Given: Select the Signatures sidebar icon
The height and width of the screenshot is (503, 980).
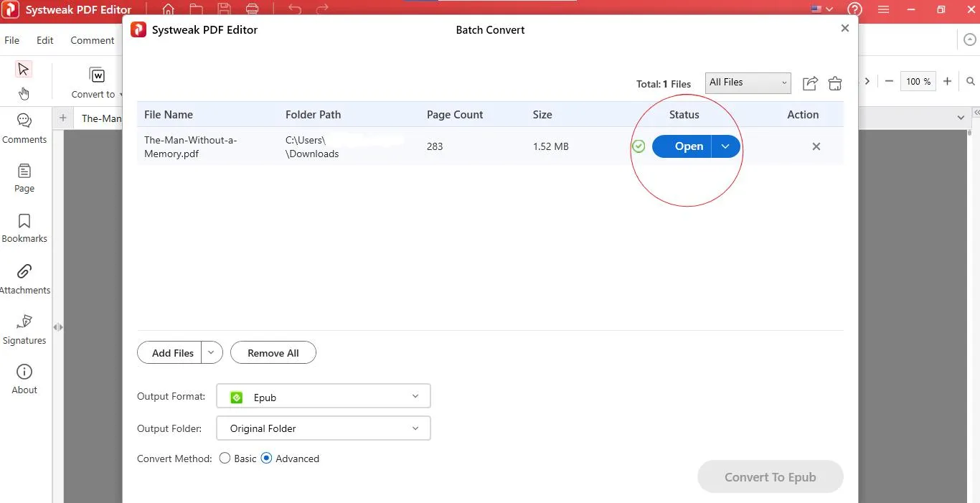Looking at the screenshot, I should point(24,321).
